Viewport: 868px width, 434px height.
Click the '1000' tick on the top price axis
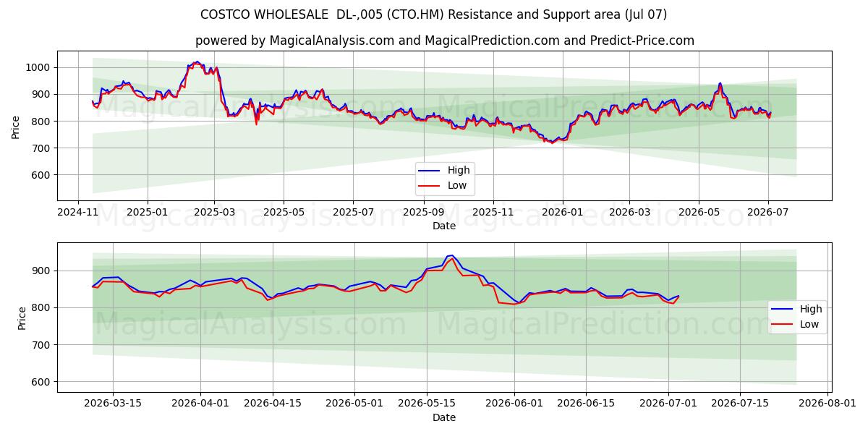(x=38, y=67)
